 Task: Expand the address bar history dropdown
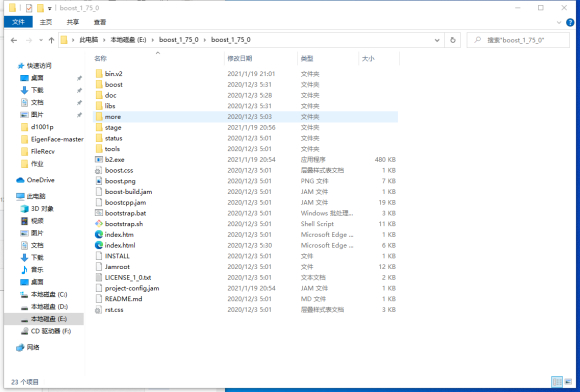[437, 40]
